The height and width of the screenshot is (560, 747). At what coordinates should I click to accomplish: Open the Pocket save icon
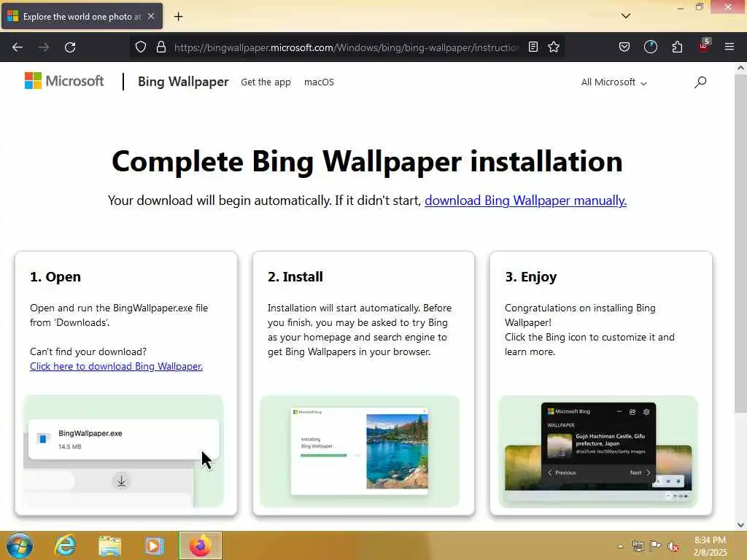tap(624, 47)
